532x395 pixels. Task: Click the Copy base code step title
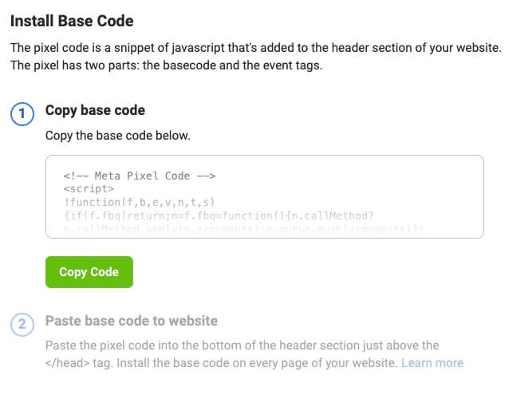96,110
